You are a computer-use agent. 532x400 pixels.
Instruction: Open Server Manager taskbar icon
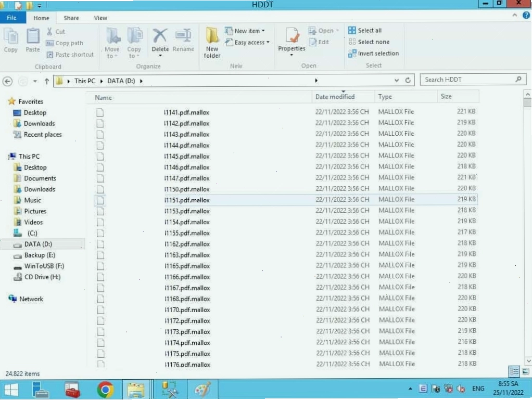click(41, 390)
